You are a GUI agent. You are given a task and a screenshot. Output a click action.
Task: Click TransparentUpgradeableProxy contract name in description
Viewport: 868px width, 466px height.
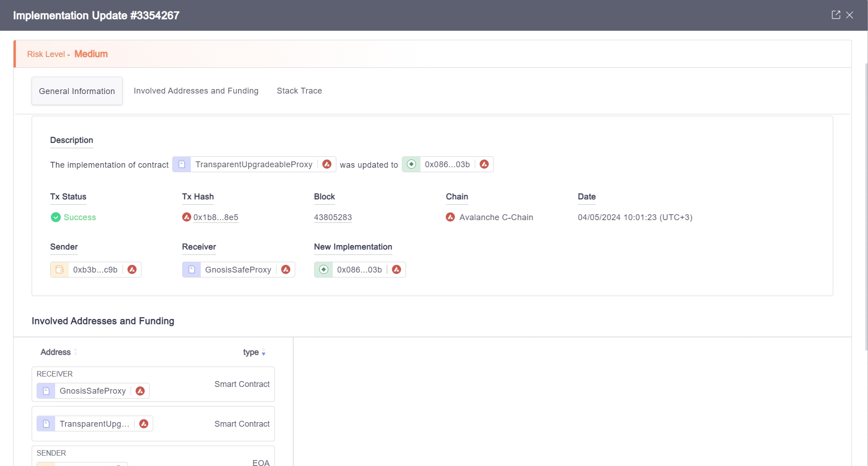(254, 165)
